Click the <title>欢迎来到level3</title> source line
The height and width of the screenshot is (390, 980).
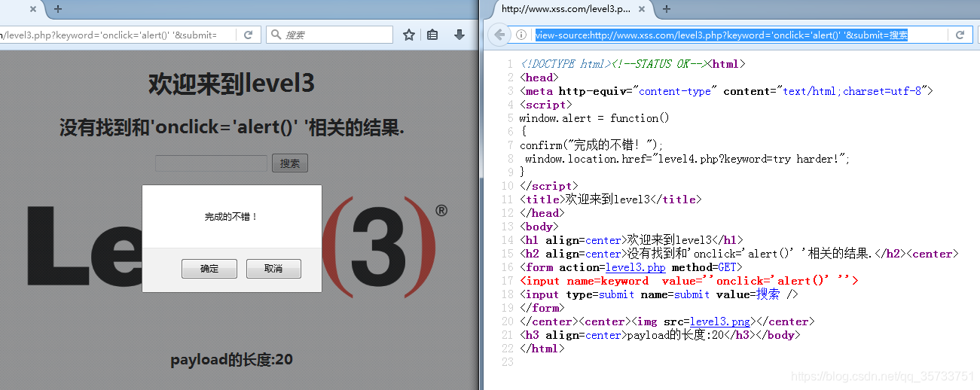(610, 200)
